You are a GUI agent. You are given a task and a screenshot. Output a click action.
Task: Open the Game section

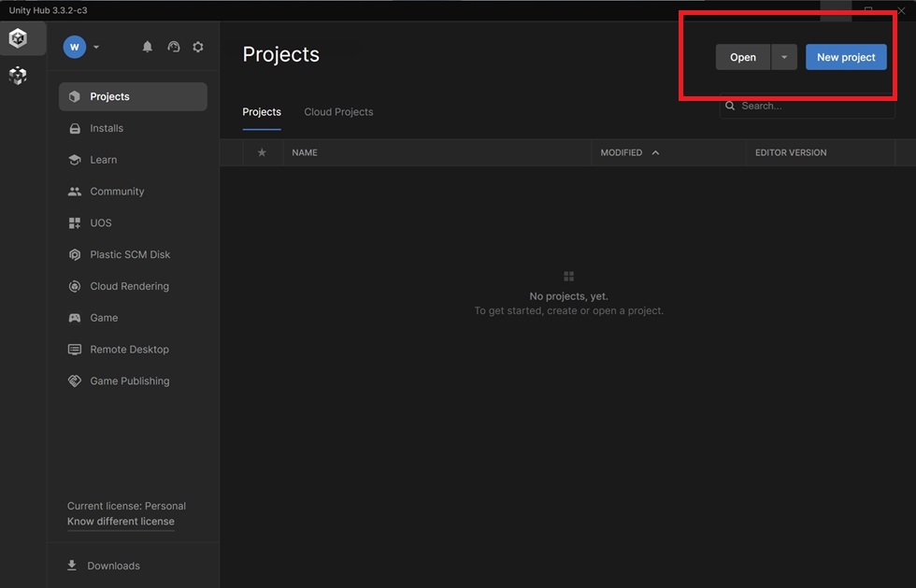pos(133,318)
